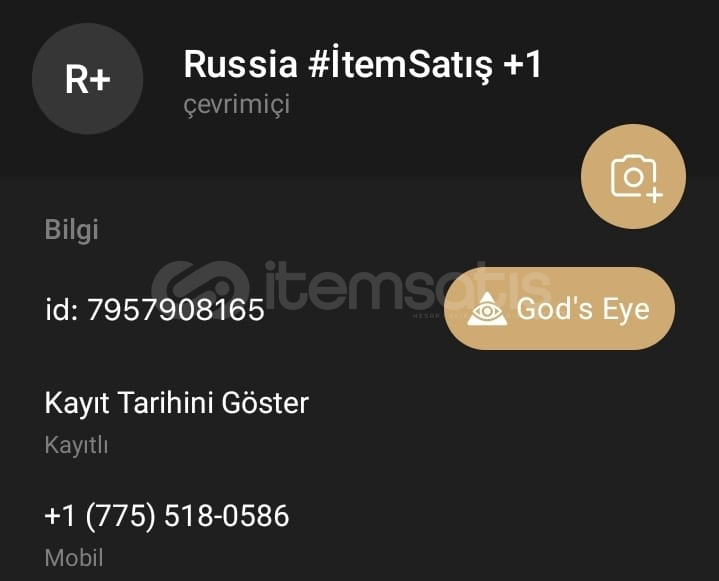Select the numeric ID value 7957908165
This screenshot has height=581, width=719.
176,310
